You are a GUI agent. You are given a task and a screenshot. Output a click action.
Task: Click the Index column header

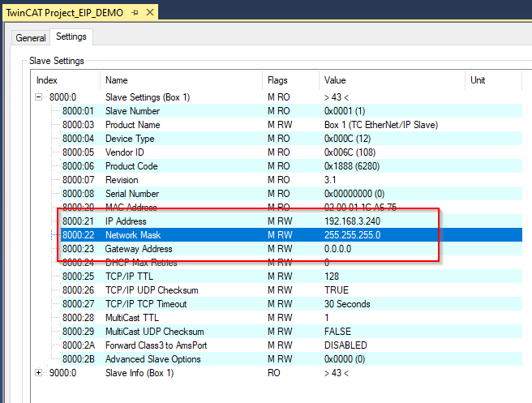coord(66,80)
